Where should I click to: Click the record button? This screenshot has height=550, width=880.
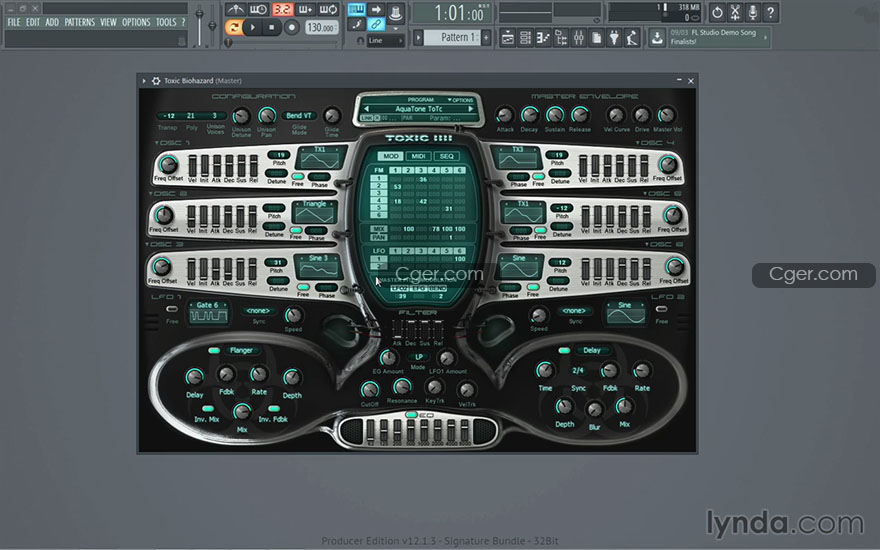click(x=291, y=27)
